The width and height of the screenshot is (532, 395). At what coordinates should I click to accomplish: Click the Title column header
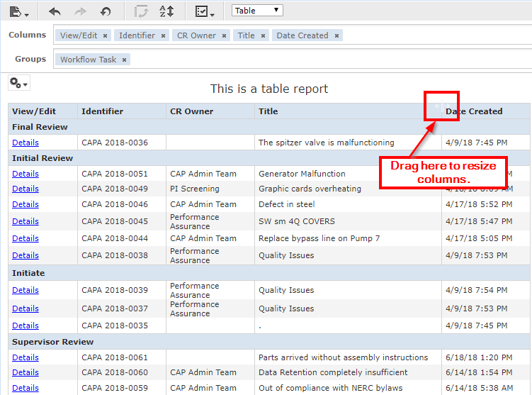pyautogui.click(x=348, y=111)
